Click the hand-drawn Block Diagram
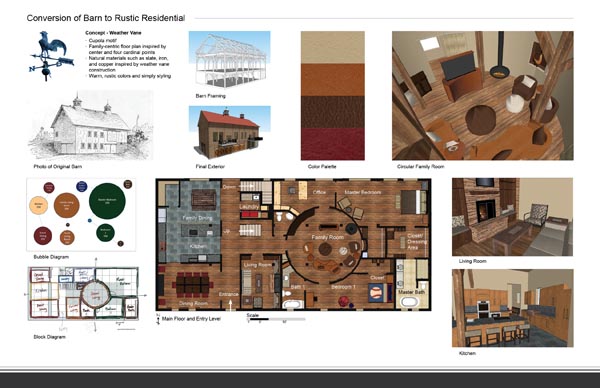This screenshot has width=600, height=388. (84, 294)
